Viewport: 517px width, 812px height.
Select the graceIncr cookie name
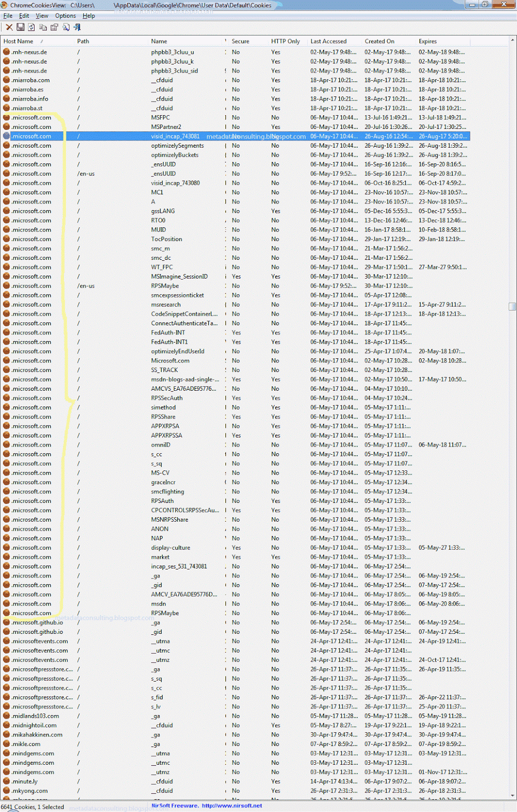coord(163,482)
